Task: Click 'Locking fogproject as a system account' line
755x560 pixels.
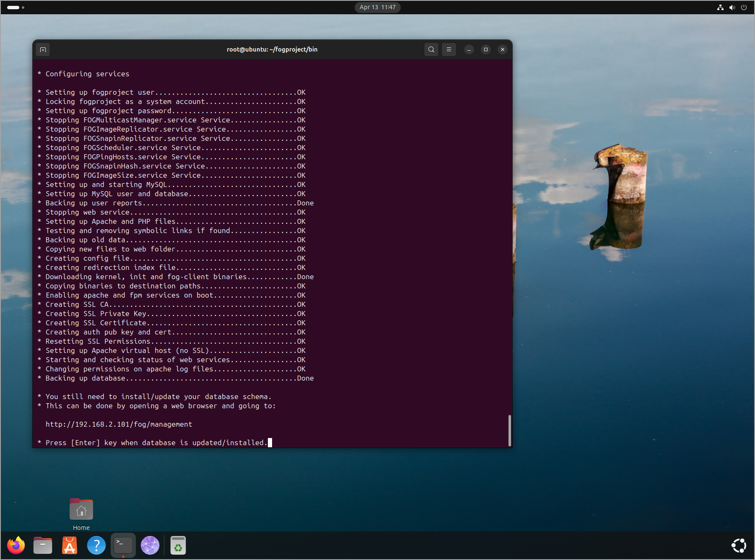Action: (x=171, y=101)
